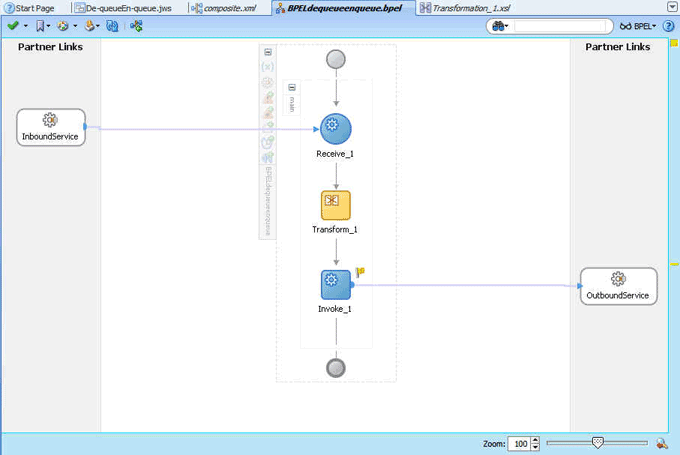
Task: Switch to the De-queueEn-queue.jws tab
Action: 123,8
